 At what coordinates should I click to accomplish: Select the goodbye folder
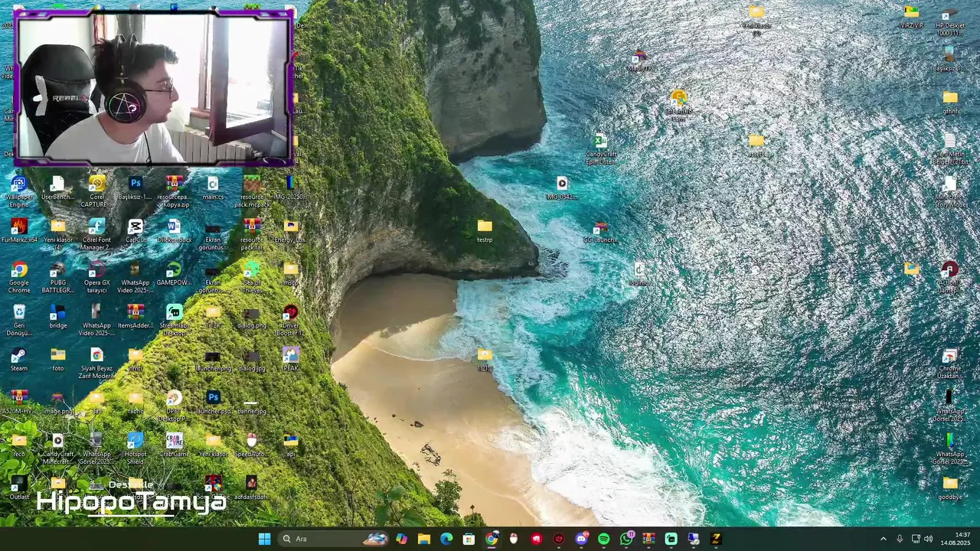click(950, 488)
